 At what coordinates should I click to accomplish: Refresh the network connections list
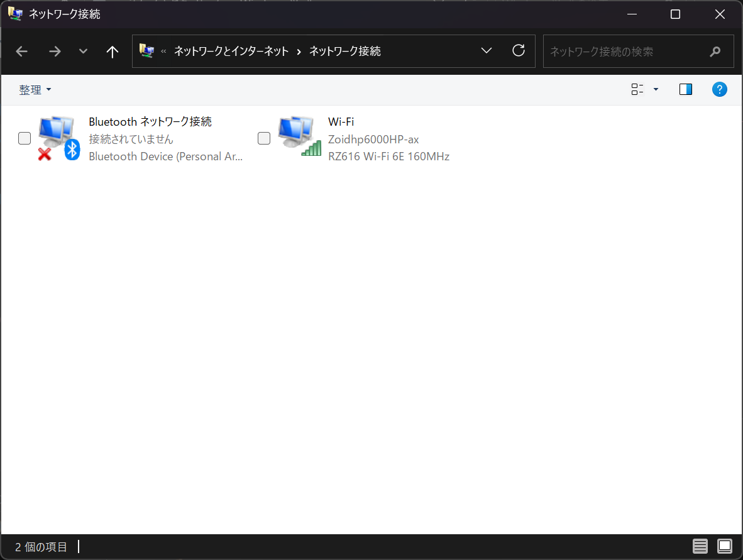[x=519, y=51]
